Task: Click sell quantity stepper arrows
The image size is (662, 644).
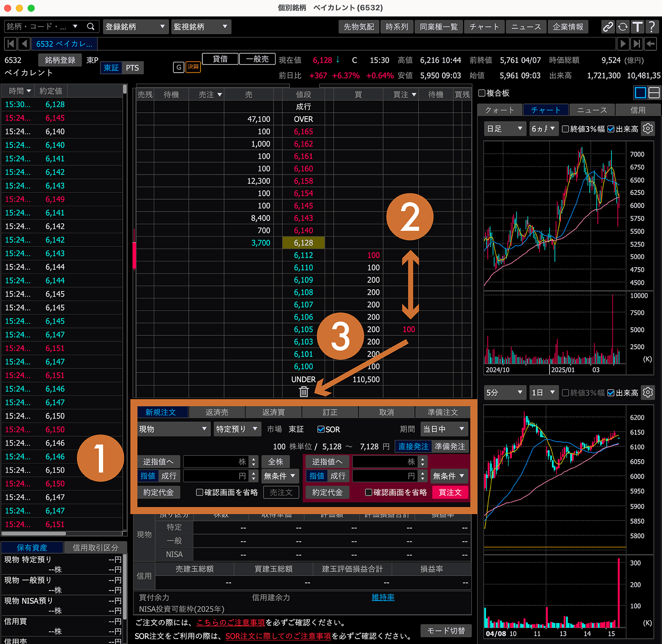Action: point(254,462)
